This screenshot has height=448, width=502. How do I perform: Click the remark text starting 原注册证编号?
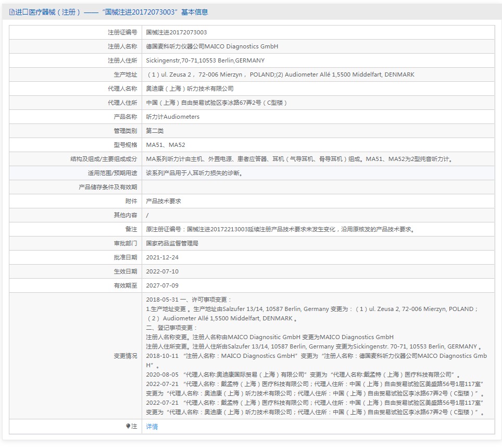(281, 230)
